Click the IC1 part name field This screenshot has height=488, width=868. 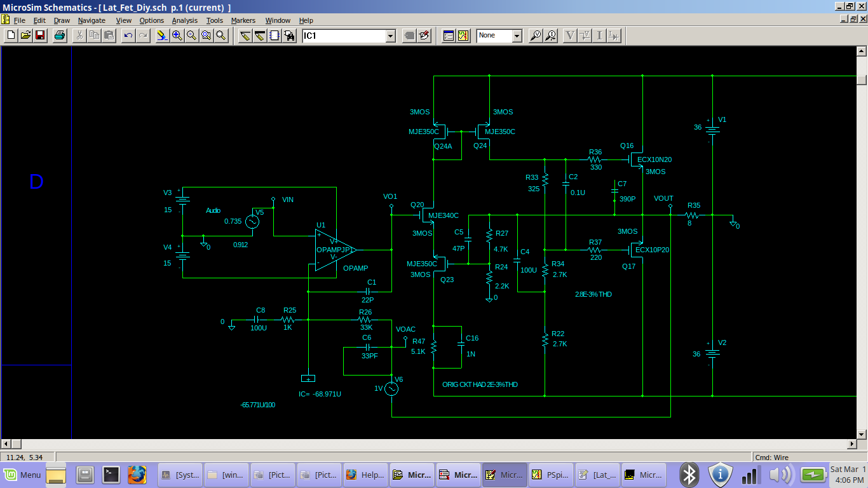[344, 36]
